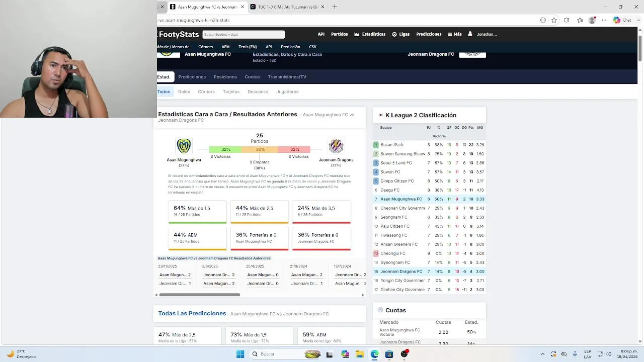
Task: Select the Jugadores stats filter
Action: coord(287,92)
